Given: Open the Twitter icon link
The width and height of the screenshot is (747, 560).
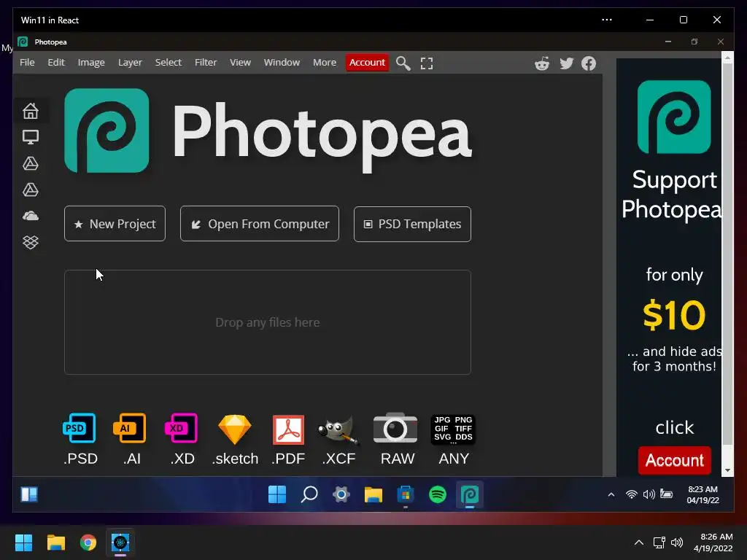Looking at the screenshot, I should (566, 63).
